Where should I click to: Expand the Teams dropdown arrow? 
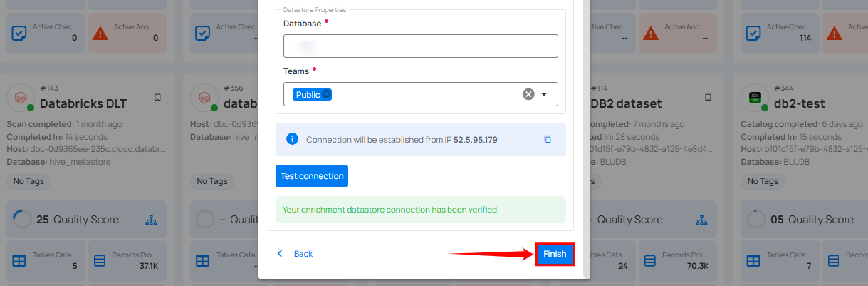pyautogui.click(x=545, y=94)
